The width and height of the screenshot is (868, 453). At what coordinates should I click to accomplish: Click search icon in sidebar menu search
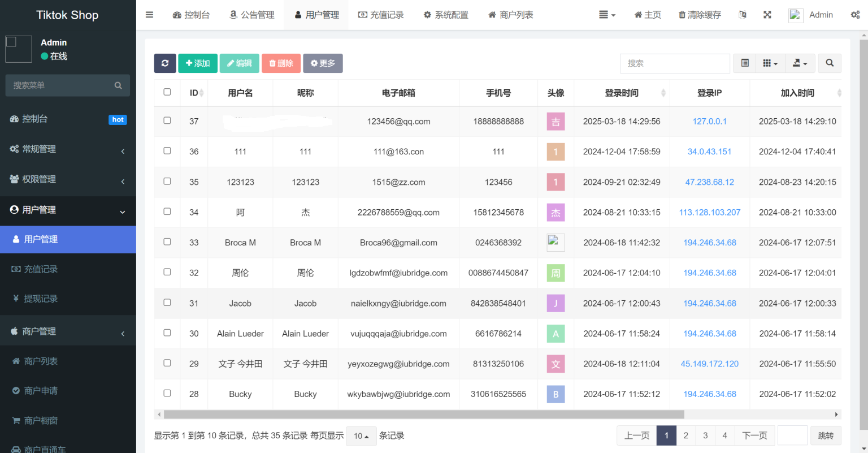coord(118,85)
